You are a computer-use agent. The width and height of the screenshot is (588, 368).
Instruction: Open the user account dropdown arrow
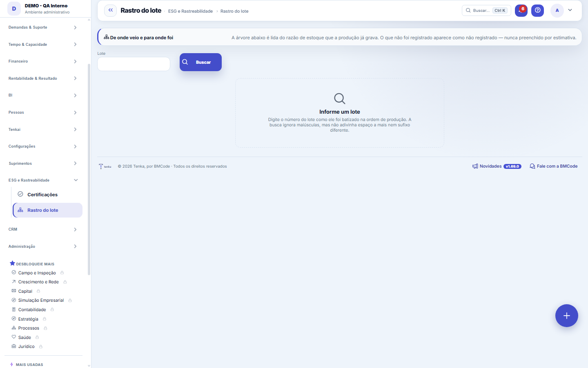(570, 10)
